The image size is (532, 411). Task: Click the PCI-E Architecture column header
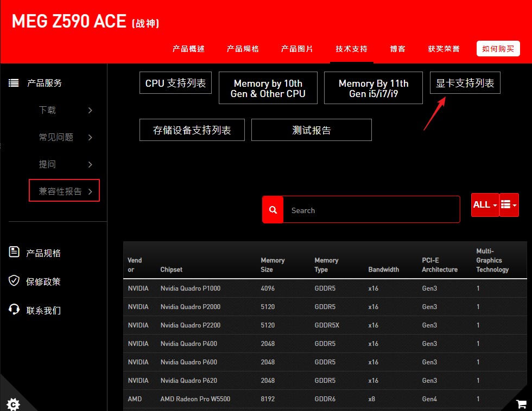(x=440, y=265)
